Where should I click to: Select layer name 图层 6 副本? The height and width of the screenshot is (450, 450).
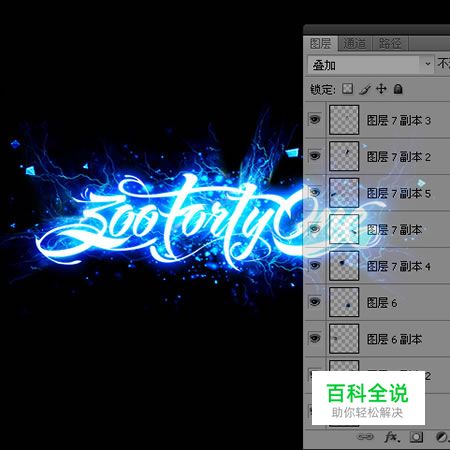pos(394,339)
